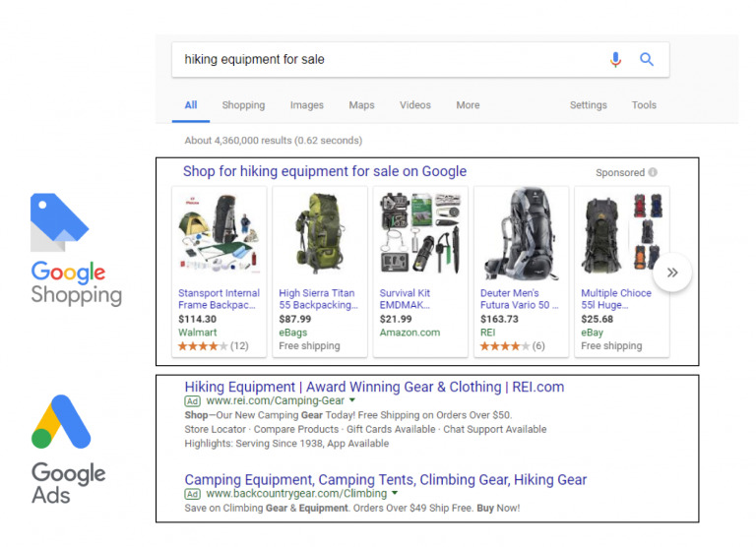Open the Tools menu
This screenshot has width=756, height=547.
pyautogui.click(x=644, y=105)
